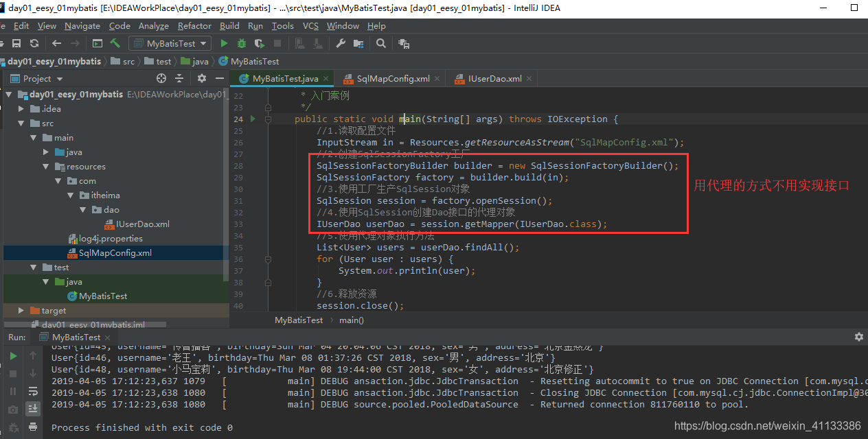Open the MyBatisTest run configuration dropdown

(x=172, y=43)
